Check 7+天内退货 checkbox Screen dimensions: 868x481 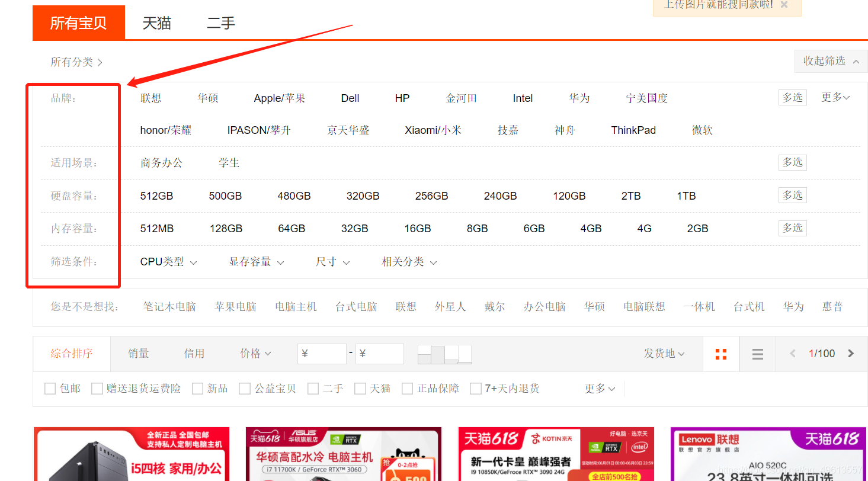coord(475,389)
